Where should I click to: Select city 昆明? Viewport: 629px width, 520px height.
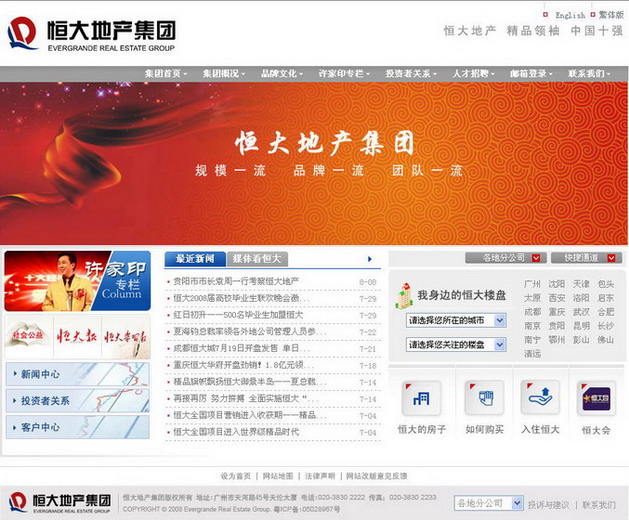pyautogui.click(x=581, y=326)
